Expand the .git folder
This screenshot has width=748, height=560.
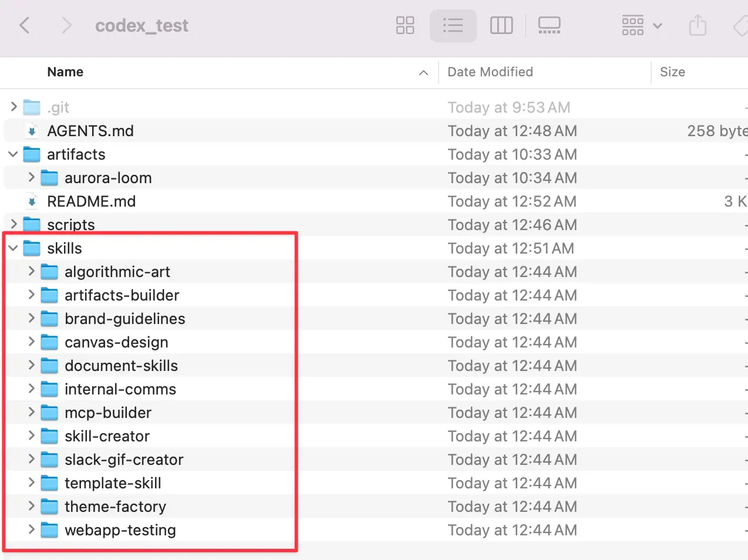pyautogui.click(x=14, y=106)
